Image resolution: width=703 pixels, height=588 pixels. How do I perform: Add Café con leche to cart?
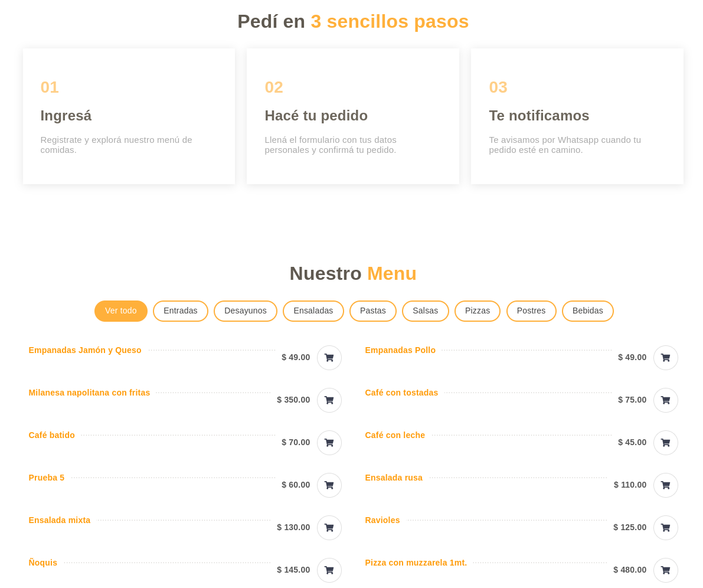pyautogui.click(x=665, y=443)
